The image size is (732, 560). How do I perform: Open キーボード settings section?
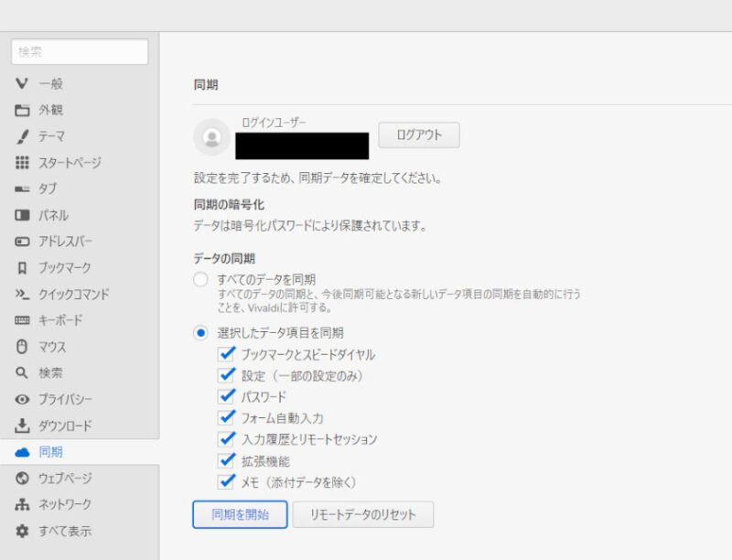[80, 320]
